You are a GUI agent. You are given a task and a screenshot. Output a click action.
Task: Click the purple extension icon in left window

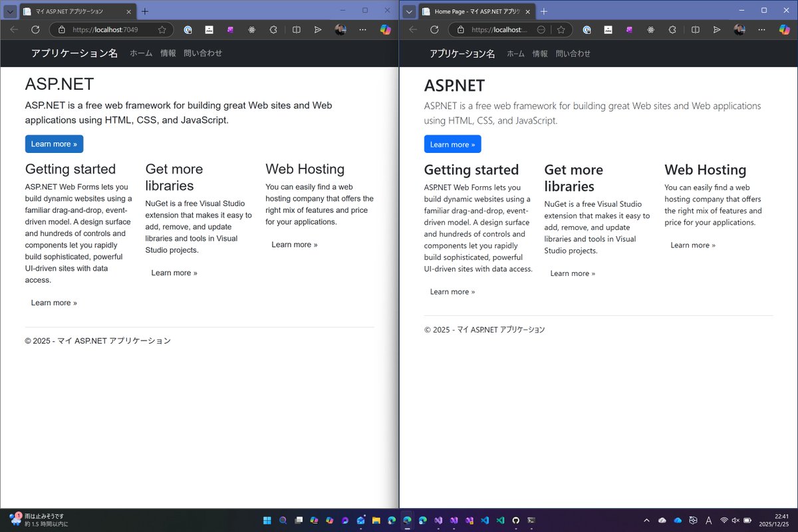click(230, 30)
